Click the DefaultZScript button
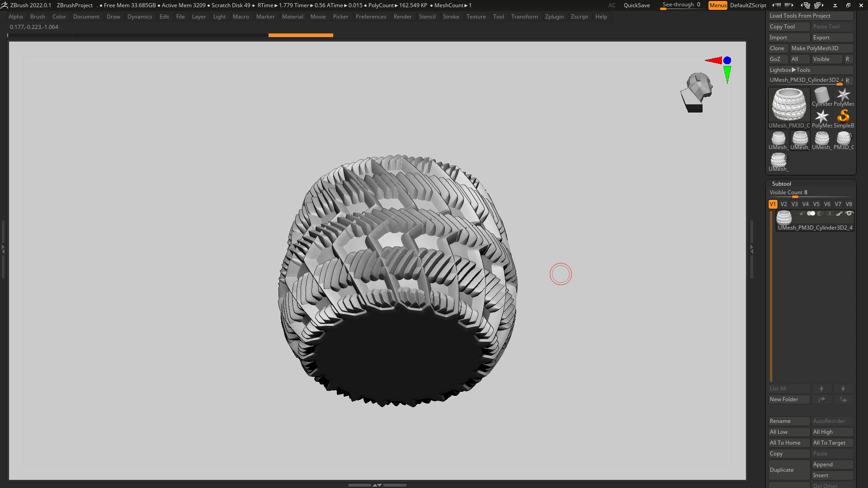Image resolution: width=868 pixels, height=488 pixels. tap(748, 5)
